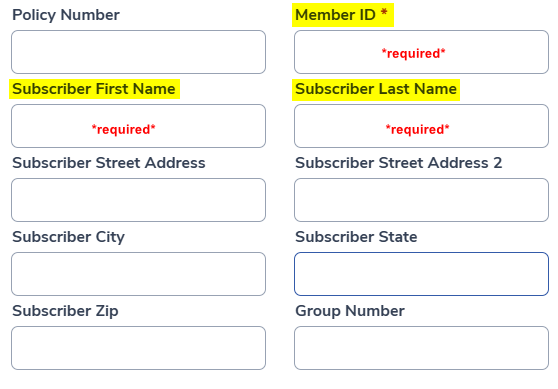Click the Subscriber Last Name label

[x=376, y=89]
